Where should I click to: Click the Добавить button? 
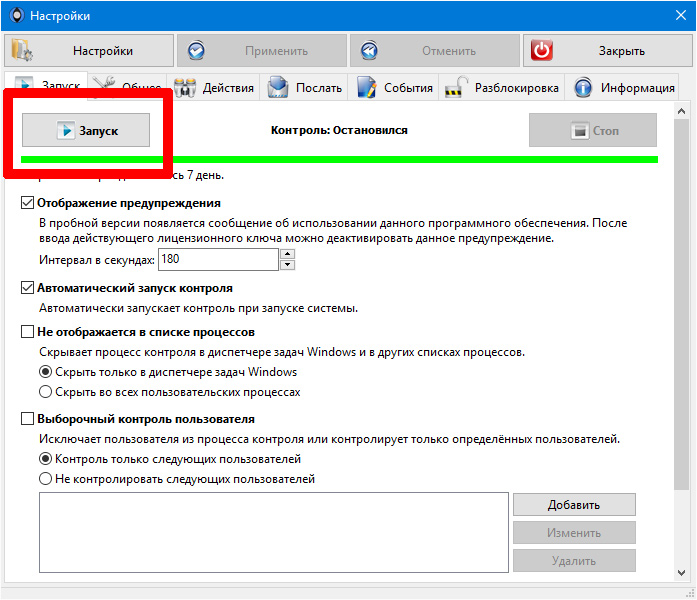[x=574, y=504]
